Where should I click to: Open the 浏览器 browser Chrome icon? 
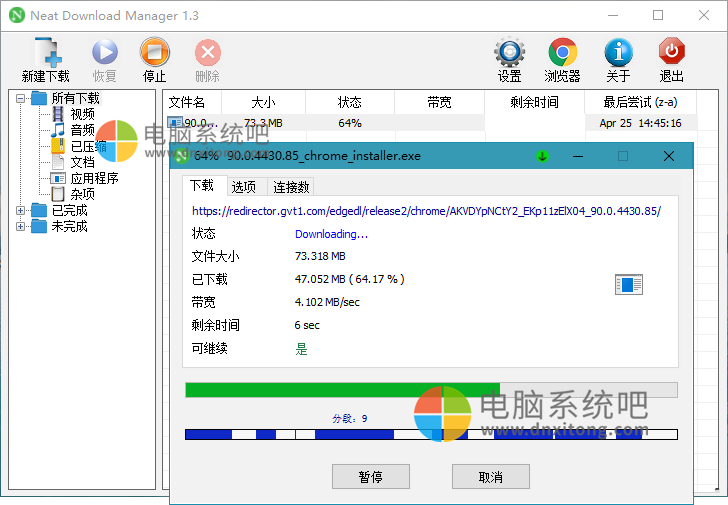[562, 52]
